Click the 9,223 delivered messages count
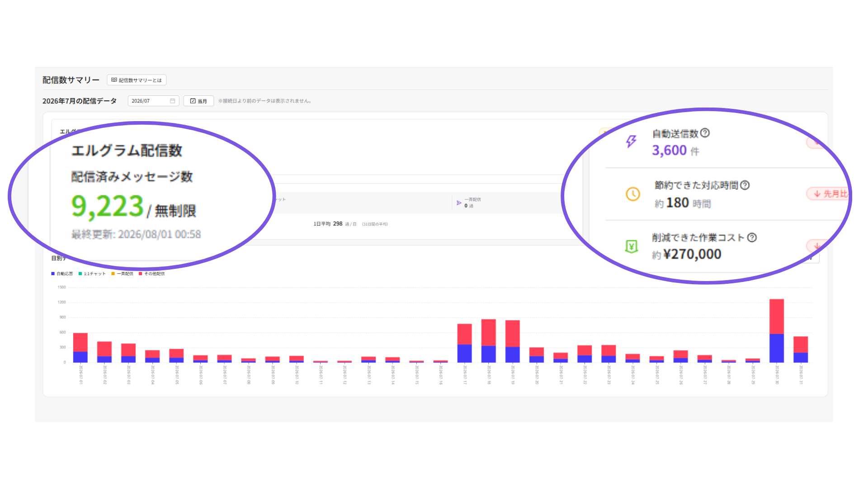Image resolution: width=868 pixels, height=488 pixels. 108,206
